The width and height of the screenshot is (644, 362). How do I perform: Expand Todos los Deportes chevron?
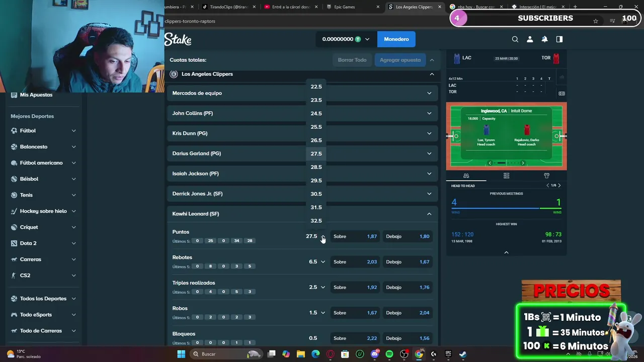click(x=73, y=299)
